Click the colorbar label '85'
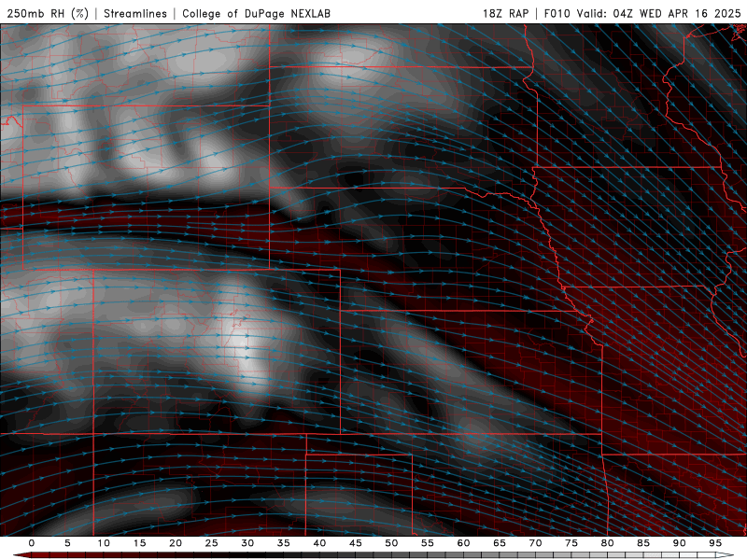747x560 pixels. click(x=642, y=543)
